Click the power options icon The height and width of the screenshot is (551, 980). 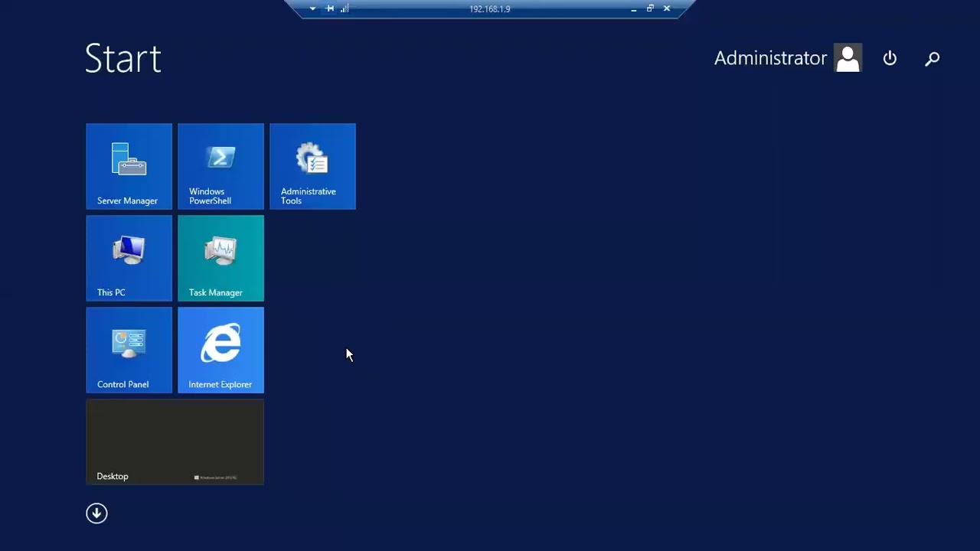[x=890, y=58]
